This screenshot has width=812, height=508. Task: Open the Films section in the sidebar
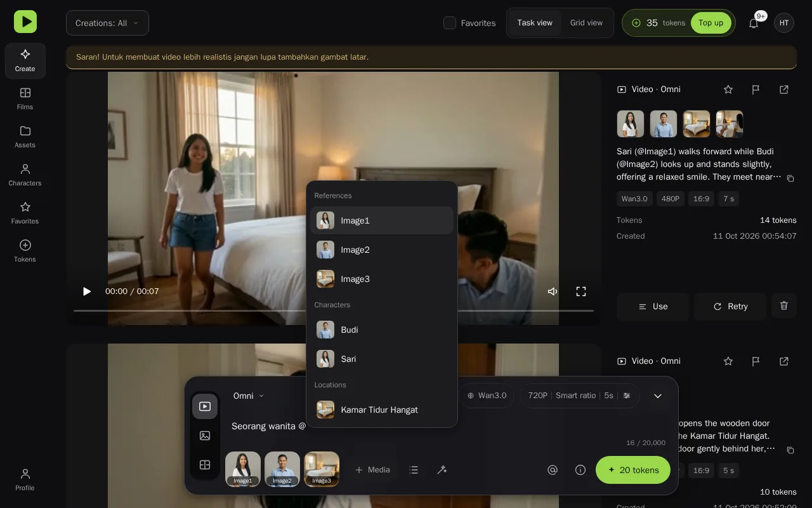pyautogui.click(x=25, y=98)
